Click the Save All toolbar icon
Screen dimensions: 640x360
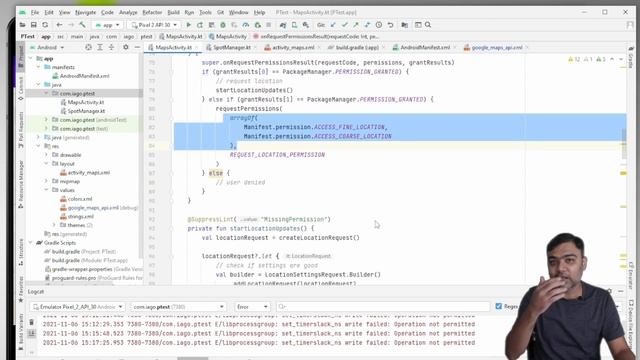(x=33, y=25)
